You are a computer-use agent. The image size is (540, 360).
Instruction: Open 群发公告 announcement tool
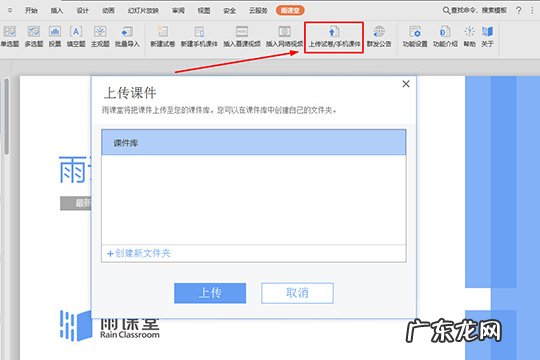pyautogui.click(x=379, y=37)
